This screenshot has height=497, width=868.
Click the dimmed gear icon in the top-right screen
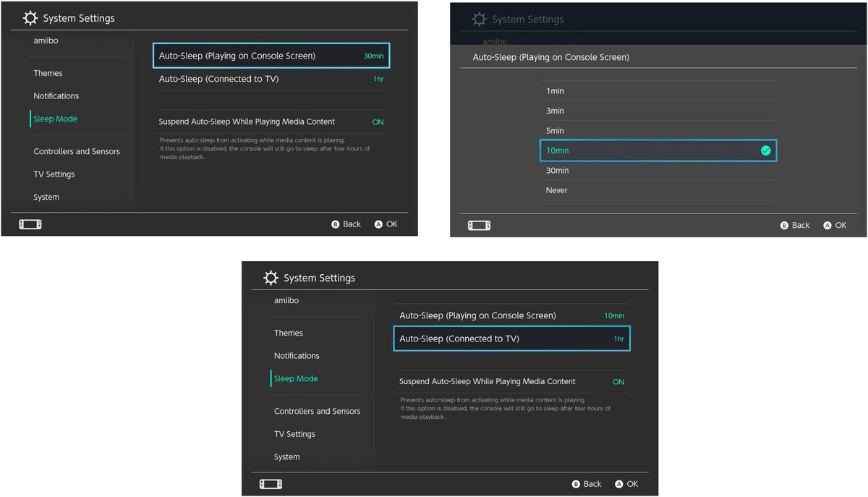480,19
